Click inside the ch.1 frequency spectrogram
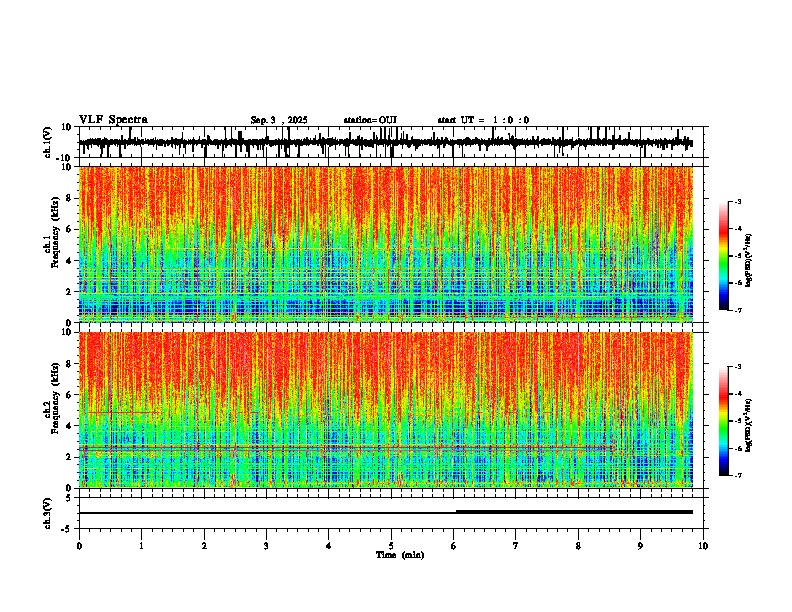792x612 pixels. pyautogui.click(x=386, y=244)
